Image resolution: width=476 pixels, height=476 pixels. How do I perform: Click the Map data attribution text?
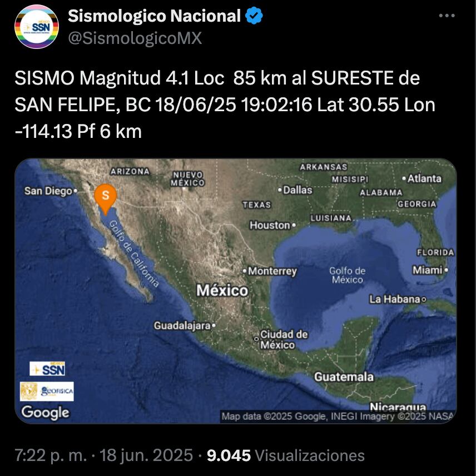coord(338,416)
